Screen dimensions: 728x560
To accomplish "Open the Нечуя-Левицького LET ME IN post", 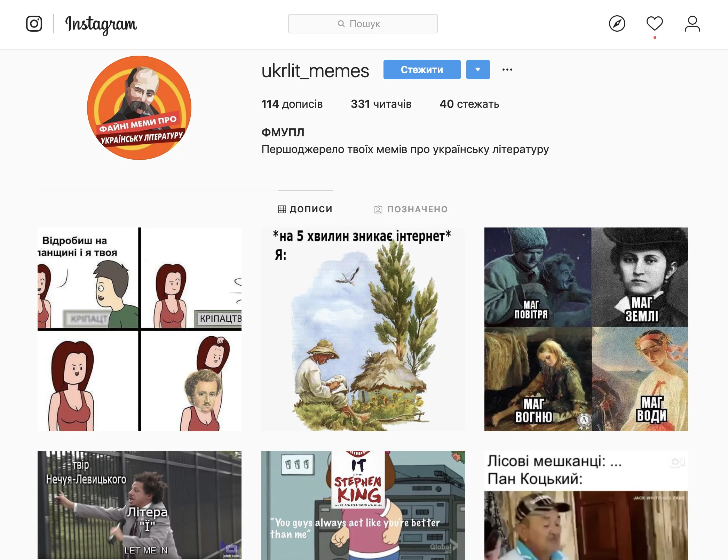I will 139,505.
